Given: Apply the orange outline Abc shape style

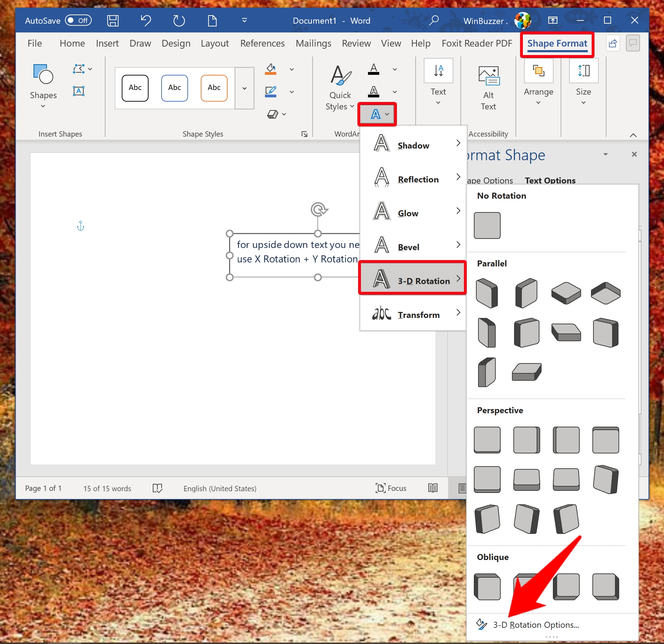Looking at the screenshot, I should (x=214, y=88).
